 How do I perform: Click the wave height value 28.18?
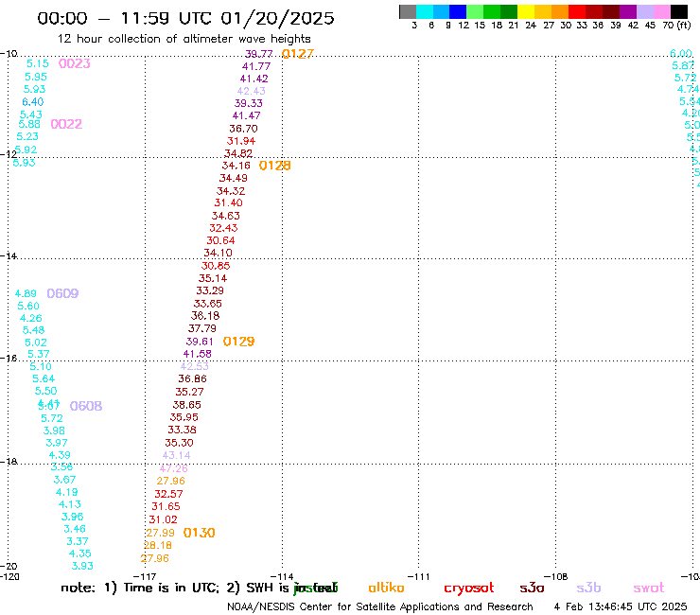pyautogui.click(x=158, y=545)
